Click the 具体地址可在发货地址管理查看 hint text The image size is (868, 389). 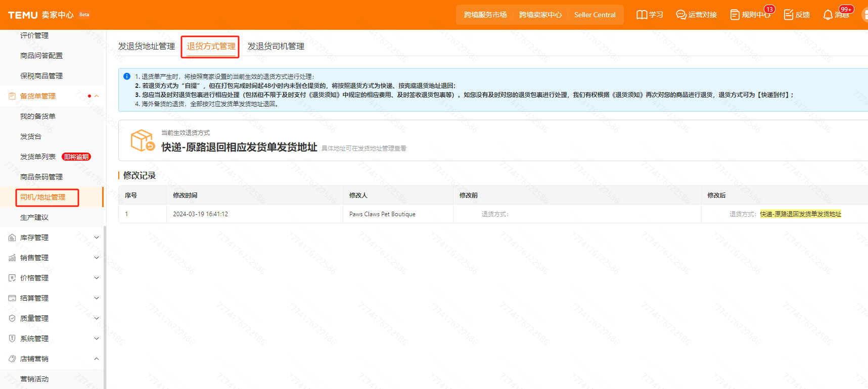[x=364, y=149]
